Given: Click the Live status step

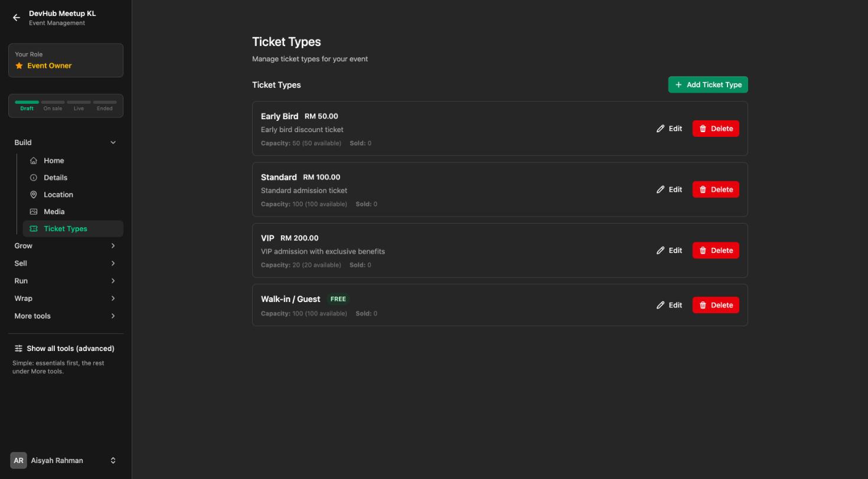Looking at the screenshot, I should pyautogui.click(x=79, y=106).
